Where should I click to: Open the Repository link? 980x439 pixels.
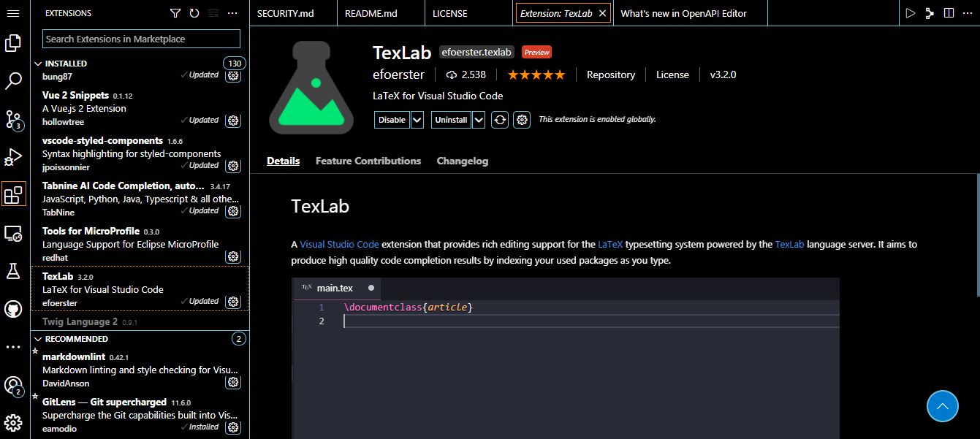coord(611,75)
